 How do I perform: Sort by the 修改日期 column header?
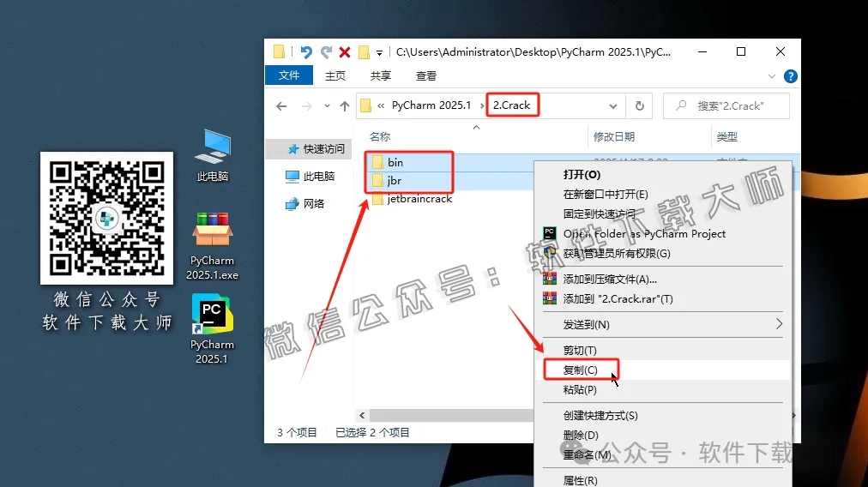pyautogui.click(x=614, y=136)
